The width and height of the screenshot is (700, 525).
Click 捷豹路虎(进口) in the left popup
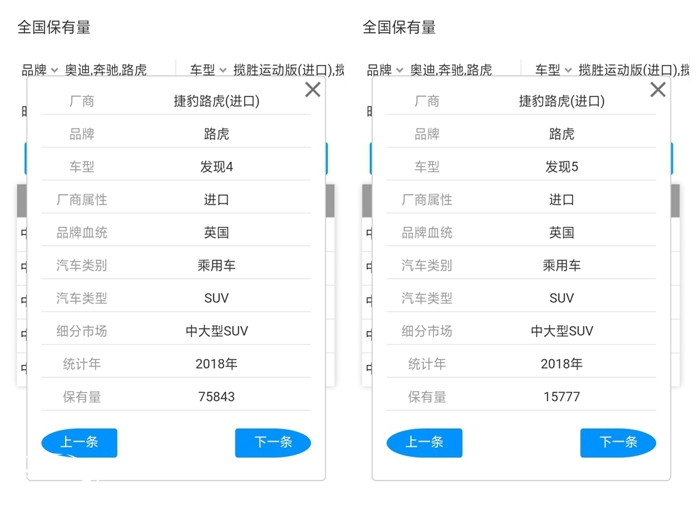217,101
